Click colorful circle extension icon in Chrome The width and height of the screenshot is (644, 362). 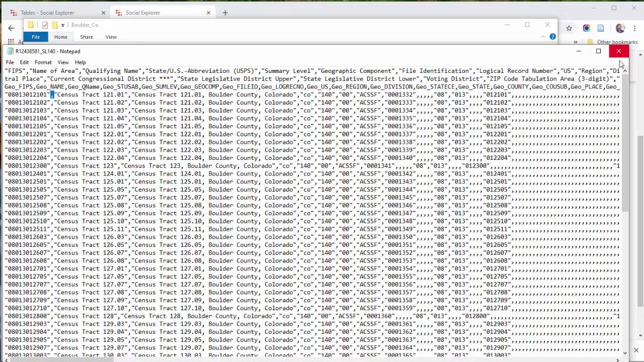coord(586,29)
